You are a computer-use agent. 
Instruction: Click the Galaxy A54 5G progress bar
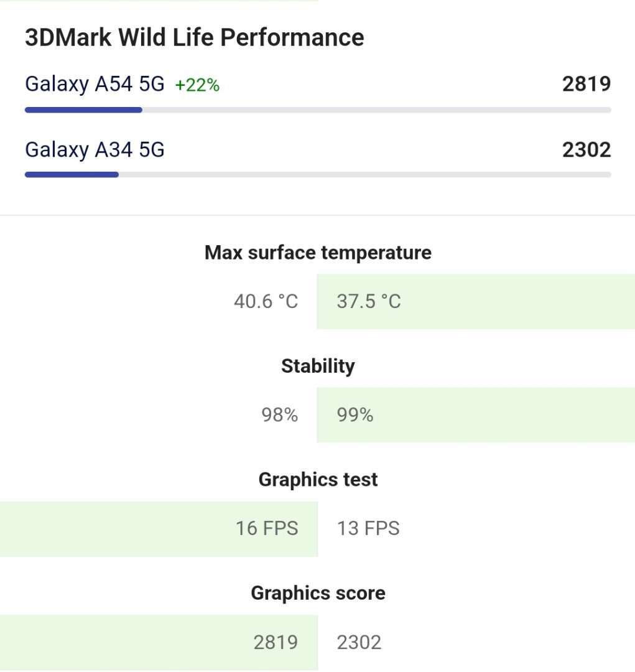point(317,110)
